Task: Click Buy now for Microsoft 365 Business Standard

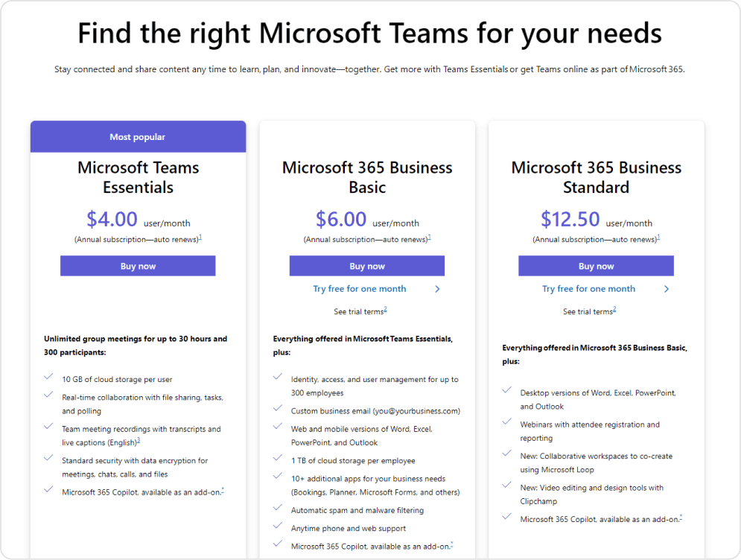Action: click(x=596, y=265)
